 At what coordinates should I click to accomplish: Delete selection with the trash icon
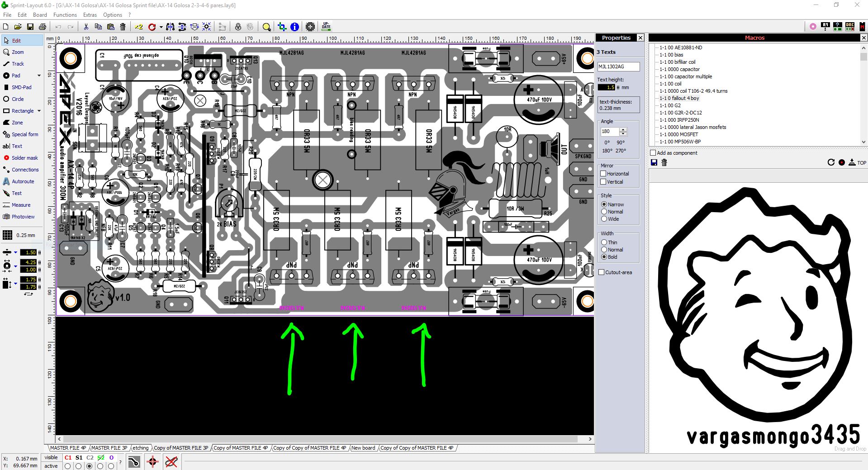[x=123, y=27]
